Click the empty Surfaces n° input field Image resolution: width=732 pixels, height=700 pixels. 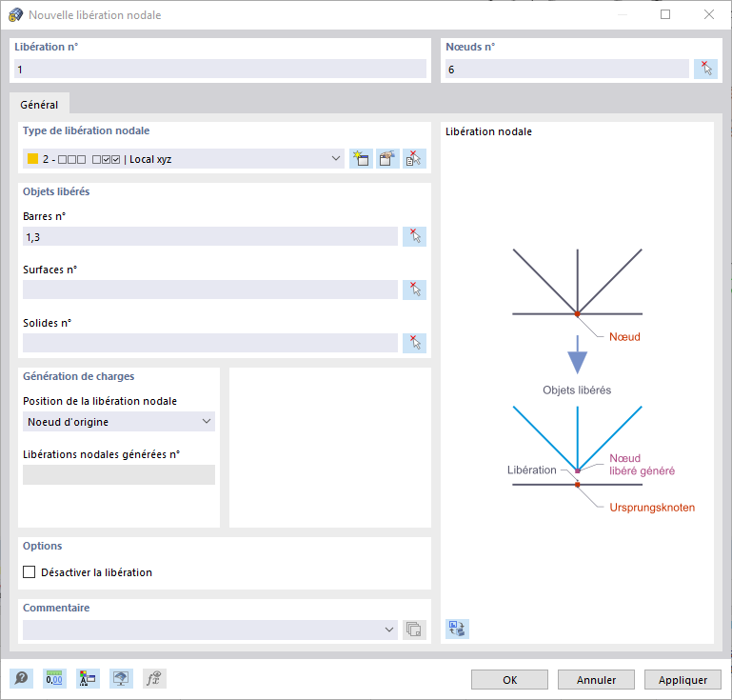pos(210,290)
